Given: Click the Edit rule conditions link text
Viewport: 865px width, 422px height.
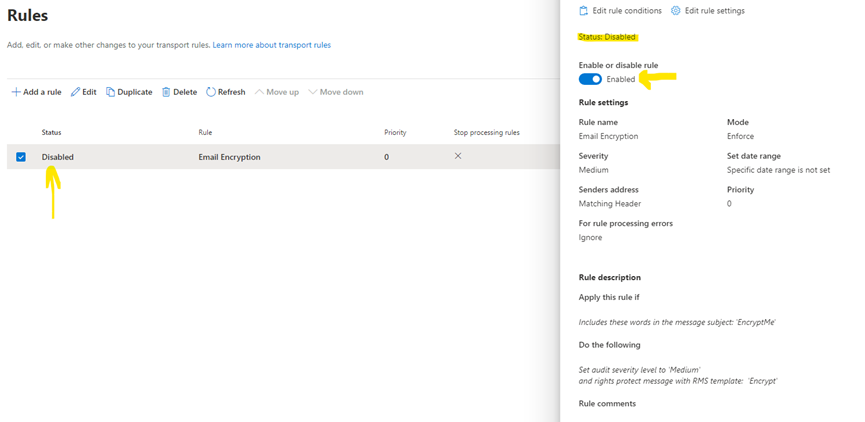Looking at the screenshot, I should coord(627,11).
